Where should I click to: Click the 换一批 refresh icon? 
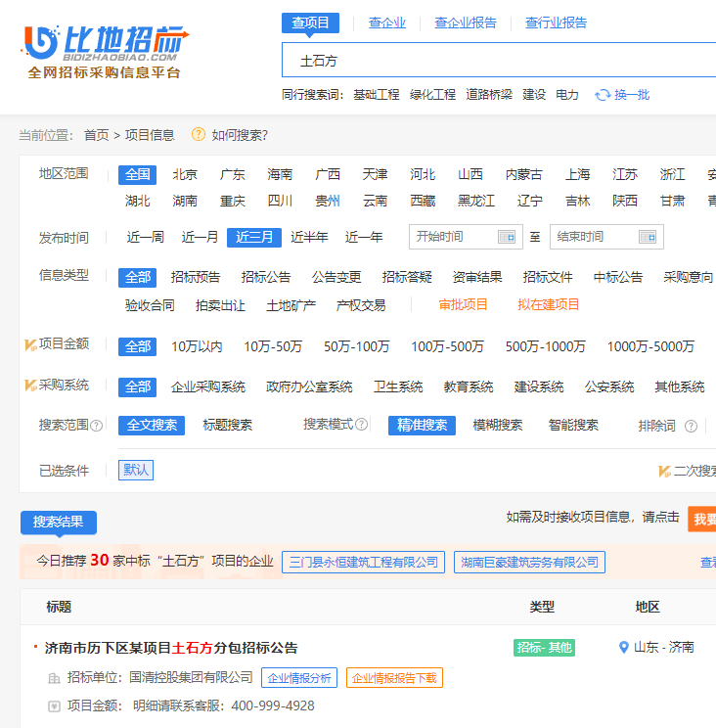603,95
